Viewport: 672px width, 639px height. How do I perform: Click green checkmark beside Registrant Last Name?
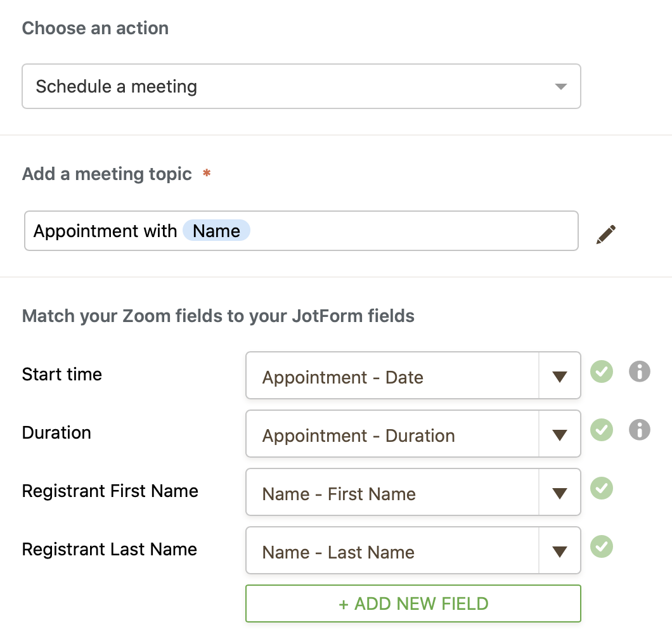tap(602, 546)
